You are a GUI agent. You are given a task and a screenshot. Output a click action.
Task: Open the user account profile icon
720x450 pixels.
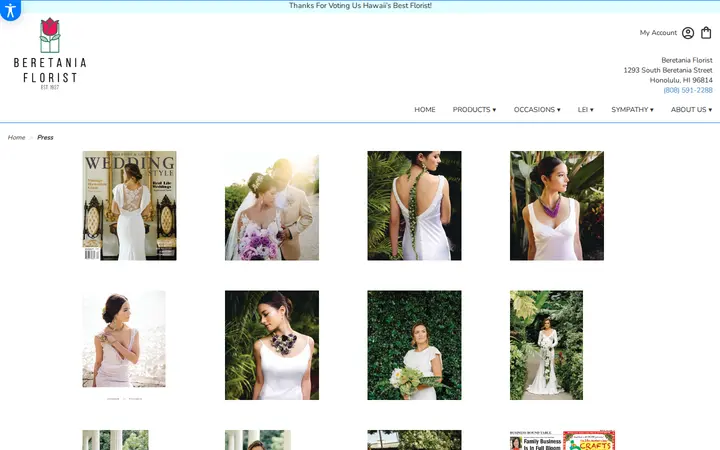[687, 33]
